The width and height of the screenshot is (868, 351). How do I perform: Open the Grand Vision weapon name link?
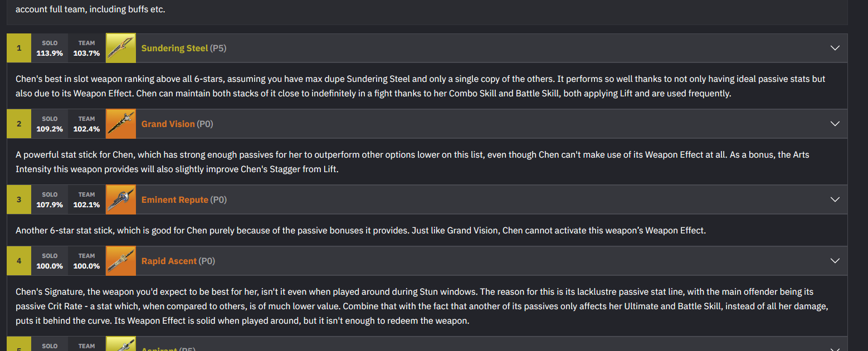click(168, 124)
